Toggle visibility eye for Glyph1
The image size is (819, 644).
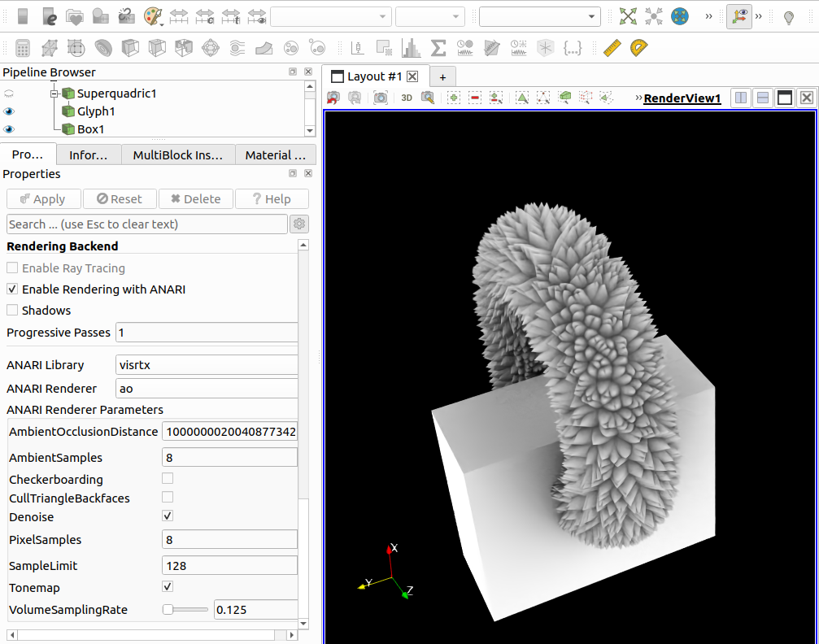coord(9,111)
